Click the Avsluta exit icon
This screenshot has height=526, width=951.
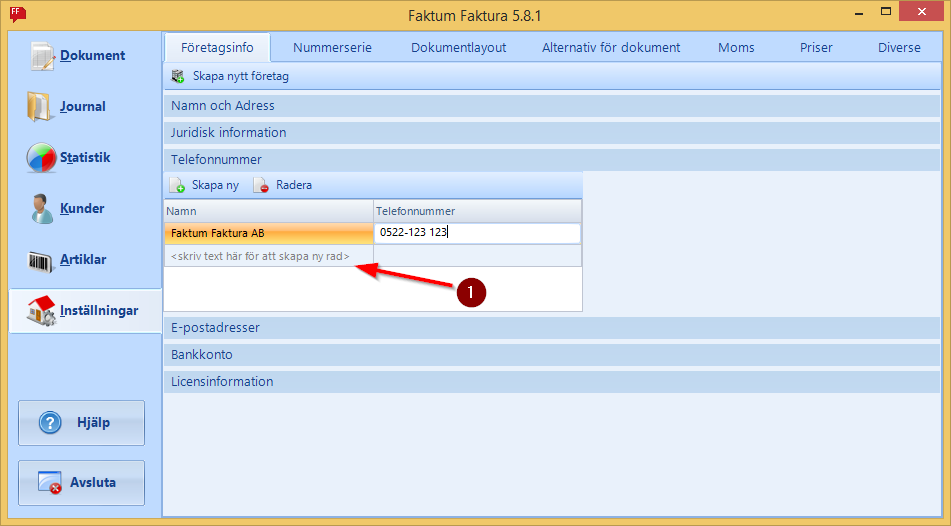[x=50, y=482]
